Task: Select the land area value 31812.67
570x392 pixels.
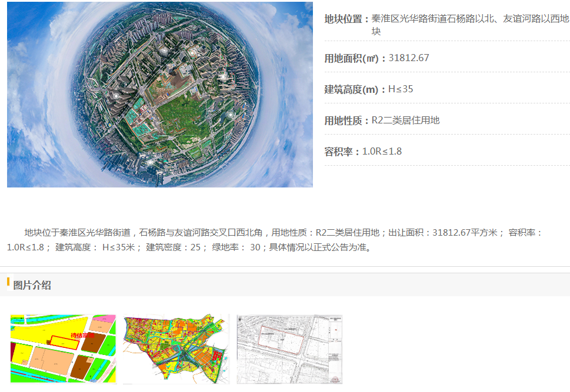Action: point(409,58)
